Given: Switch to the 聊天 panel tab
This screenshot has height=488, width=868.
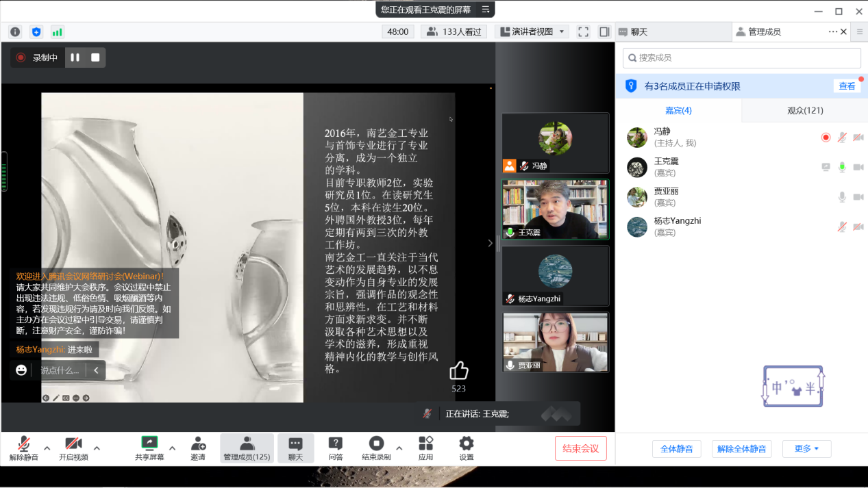Looking at the screenshot, I should point(638,31).
